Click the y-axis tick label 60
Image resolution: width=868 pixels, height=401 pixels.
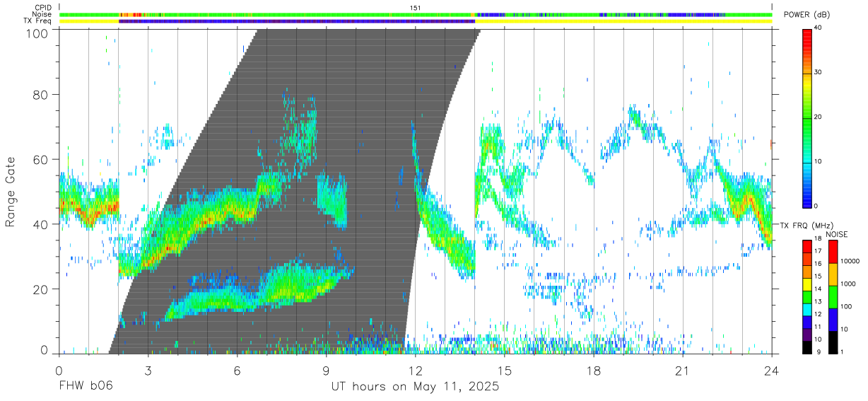pos(42,160)
